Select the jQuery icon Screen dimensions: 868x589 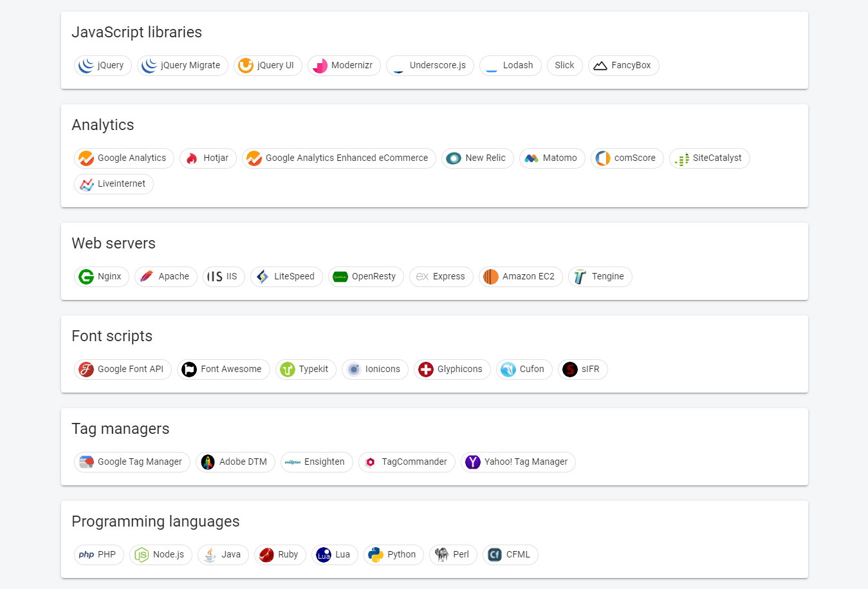coord(86,65)
